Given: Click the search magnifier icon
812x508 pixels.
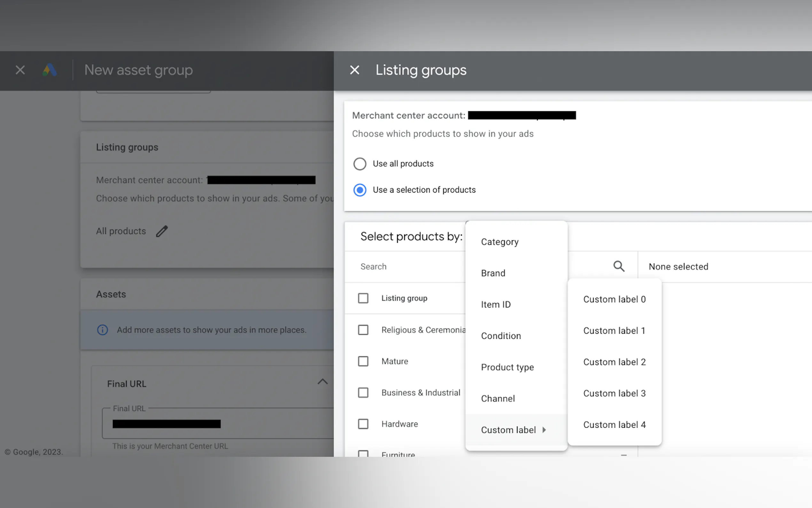Looking at the screenshot, I should [x=619, y=266].
